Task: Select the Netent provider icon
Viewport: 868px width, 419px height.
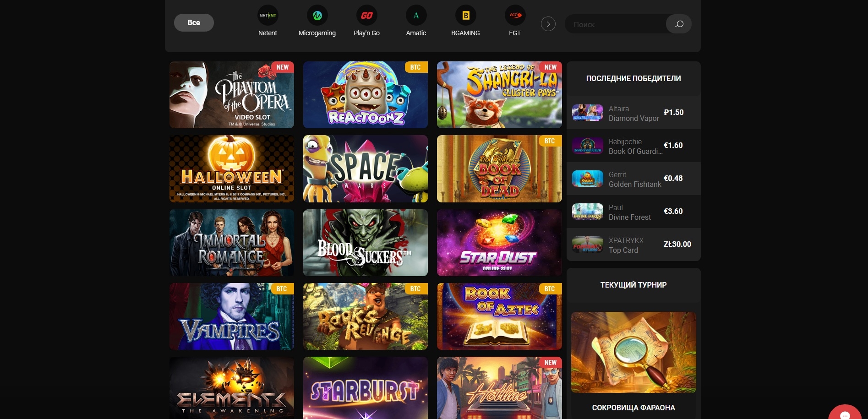Action: (267, 16)
